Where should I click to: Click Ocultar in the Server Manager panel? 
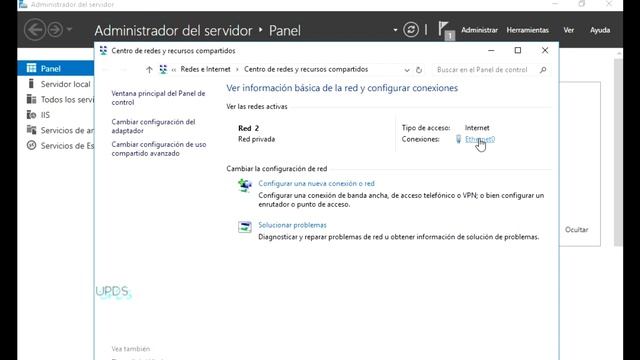pyautogui.click(x=576, y=229)
